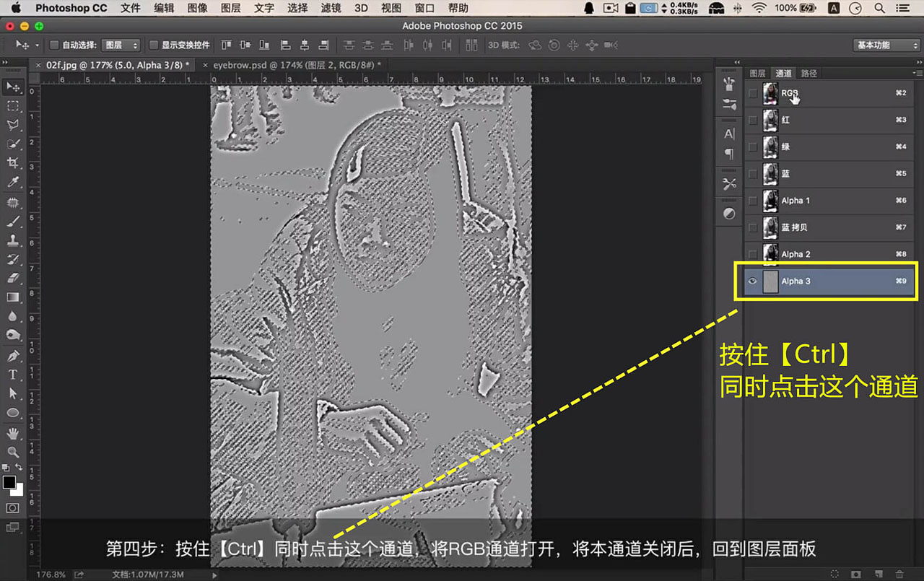924x581 pixels.
Task: Open the Channels panel flyout menu
Action: click(918, 73)
